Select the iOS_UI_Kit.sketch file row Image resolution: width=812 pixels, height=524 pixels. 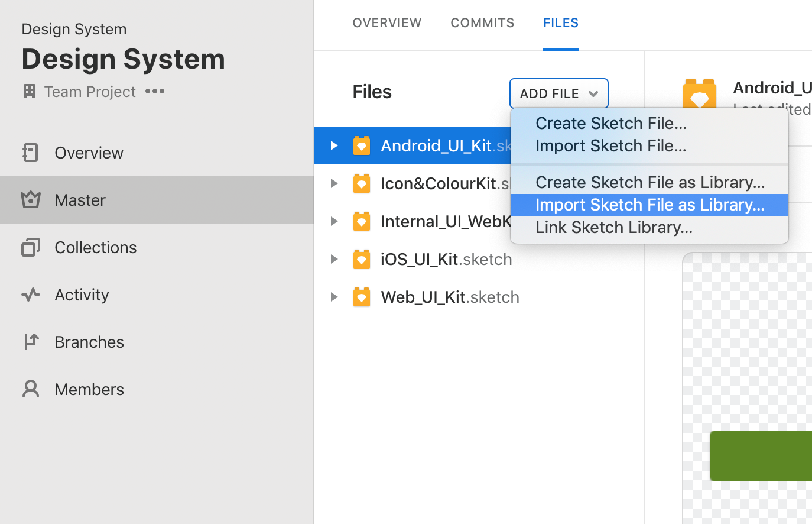click(x=446, y=259)
